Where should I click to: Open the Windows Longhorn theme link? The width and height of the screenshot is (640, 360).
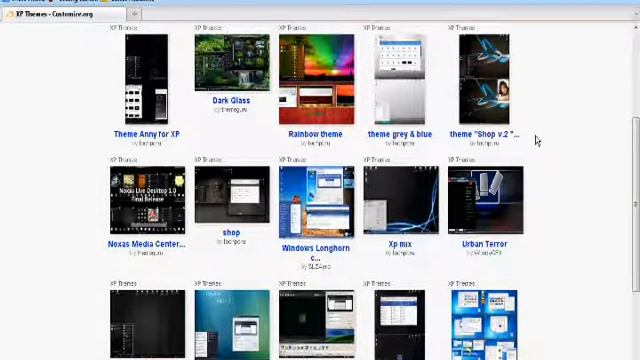[x=316, y=253]
